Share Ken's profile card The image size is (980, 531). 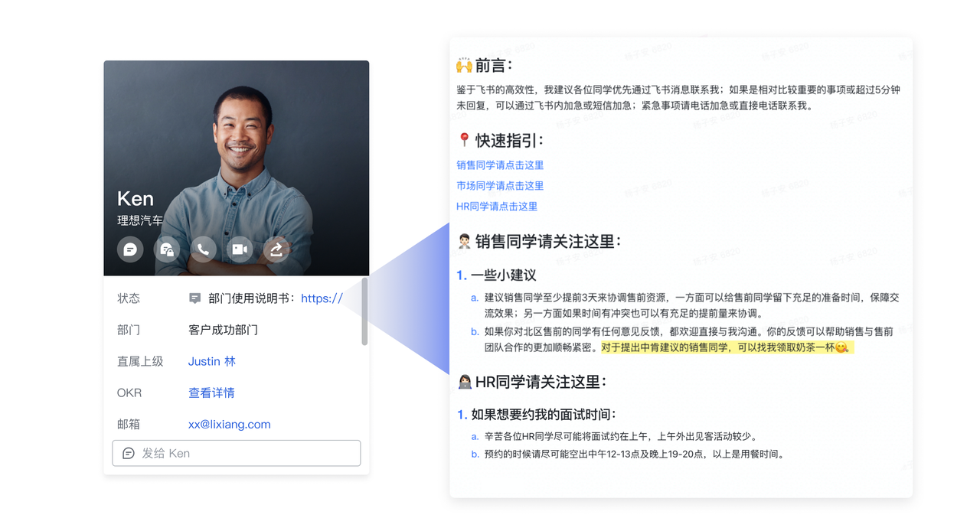pos(276,249)
